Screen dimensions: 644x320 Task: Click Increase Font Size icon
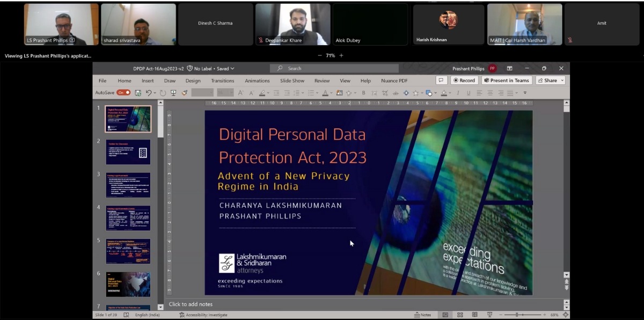[x=240, y=93]
